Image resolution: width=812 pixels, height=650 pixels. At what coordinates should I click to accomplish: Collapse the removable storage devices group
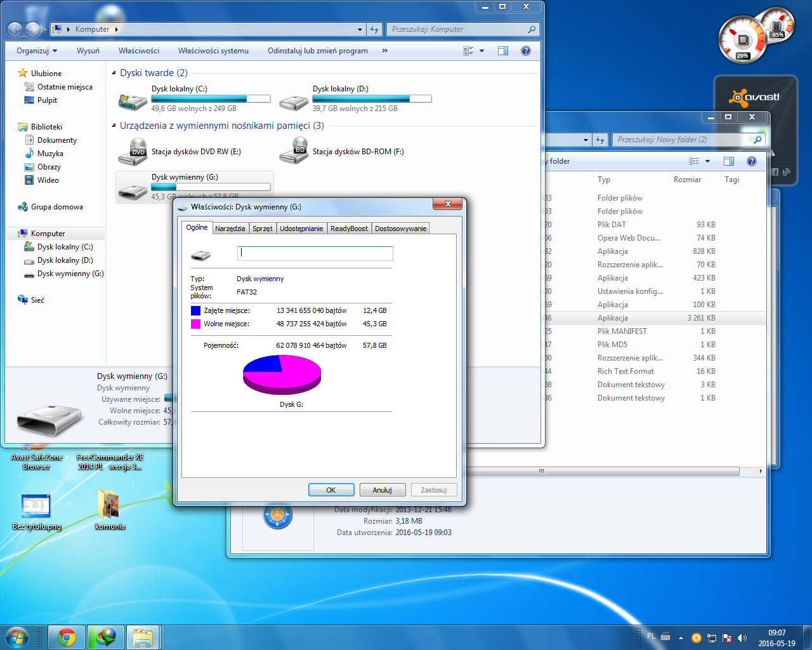pos(114,126)
